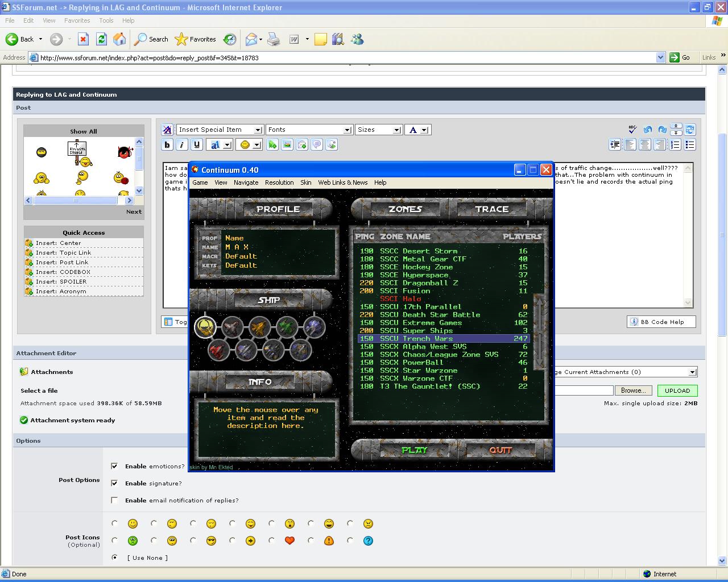Select SSCU Trench Wars zone row
This screenshot has width=728, height=582.
pyautogui.click(x=443, y=338)
